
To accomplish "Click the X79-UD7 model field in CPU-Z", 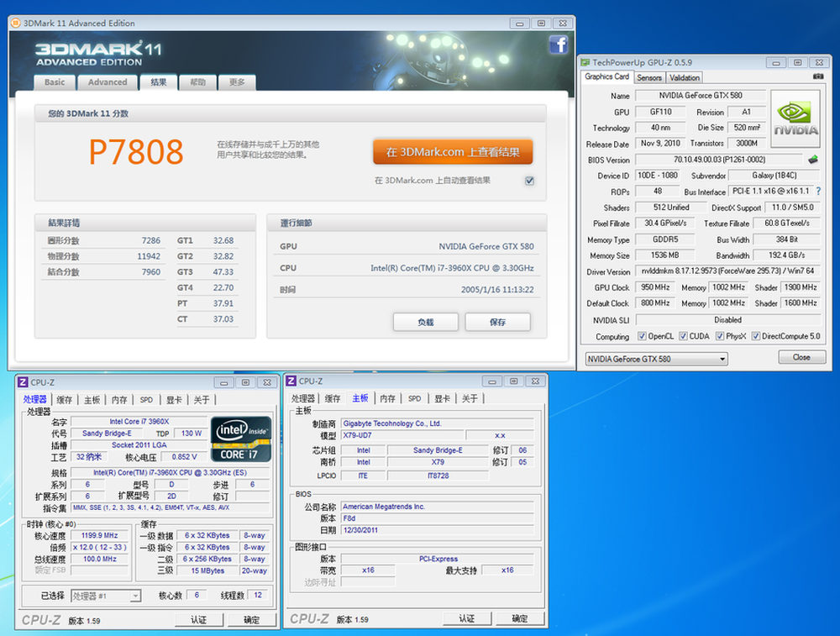I will pos(402,435).
